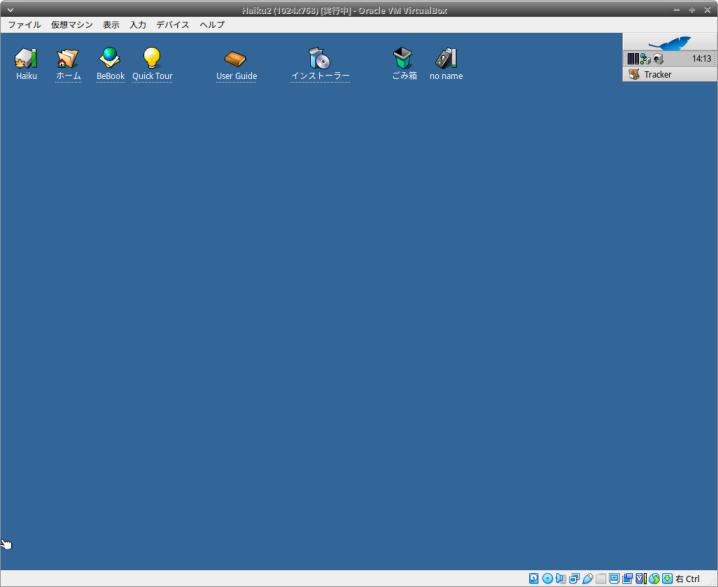Image resolution: width=718 pixels, height=587 pixels.
Task: Open the デバイス menu
Action: click(173, 25)
